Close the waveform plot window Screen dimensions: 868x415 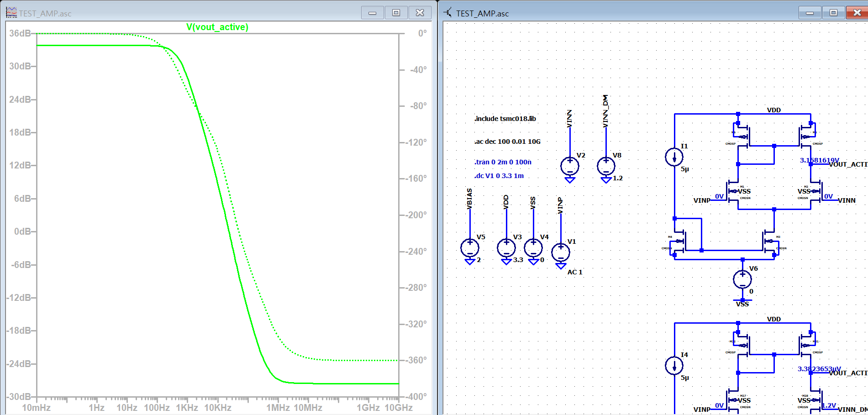[420, 13]
